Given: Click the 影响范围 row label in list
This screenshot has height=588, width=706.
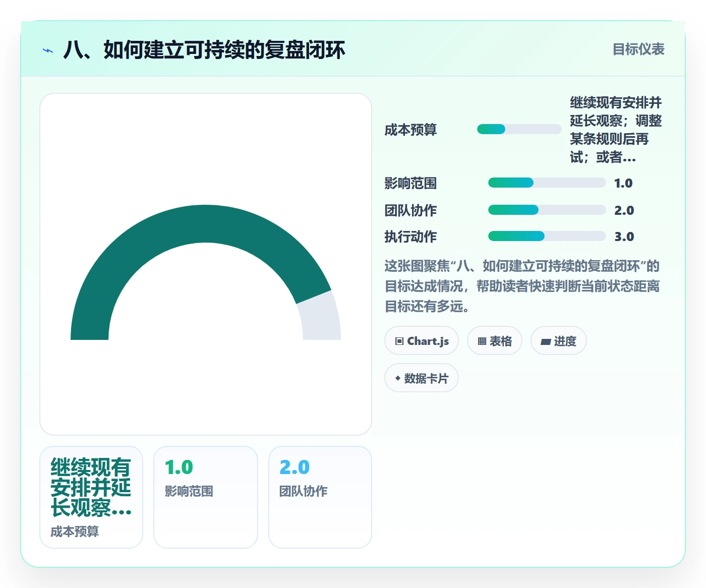Looking at the screenshot, I should 410,183.
